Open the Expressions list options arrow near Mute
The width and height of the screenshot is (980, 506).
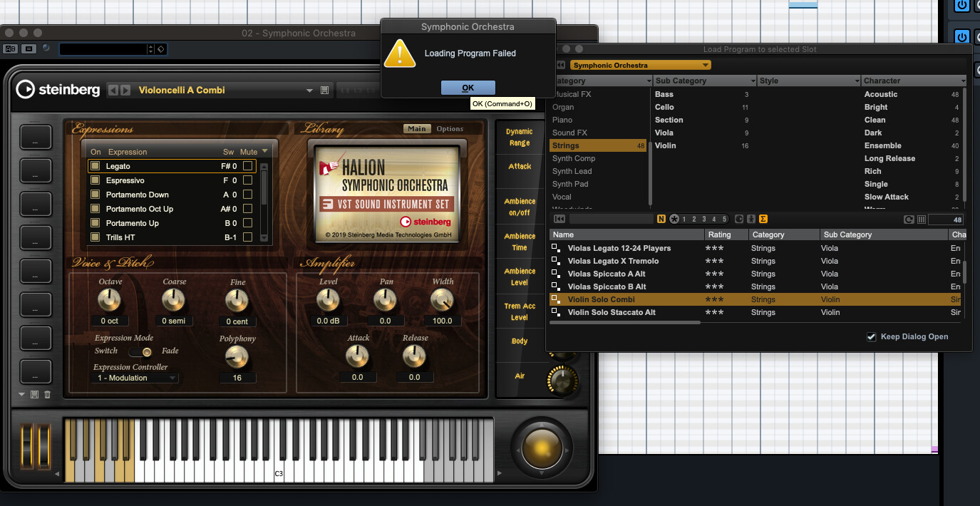(x=265, y=151)
